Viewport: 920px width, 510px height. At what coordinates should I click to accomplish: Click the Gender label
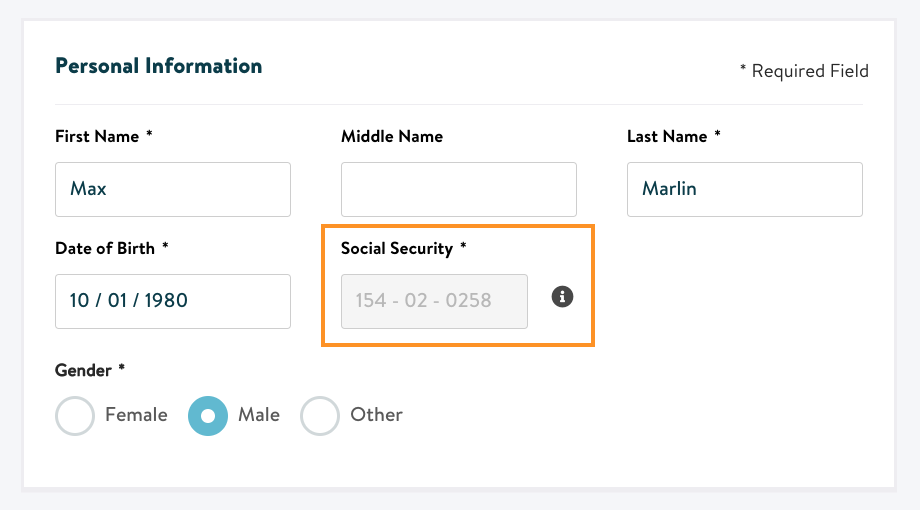90,370
